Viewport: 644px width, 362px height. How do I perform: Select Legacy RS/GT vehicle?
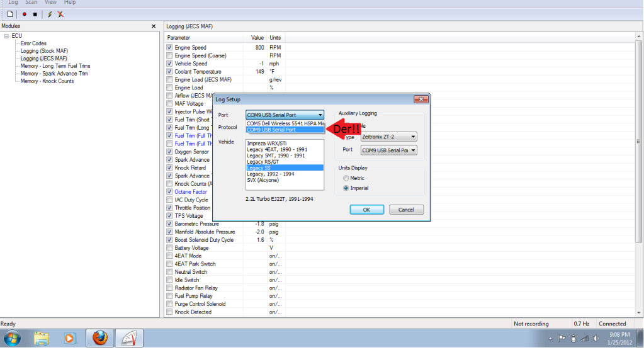(285, 162)
